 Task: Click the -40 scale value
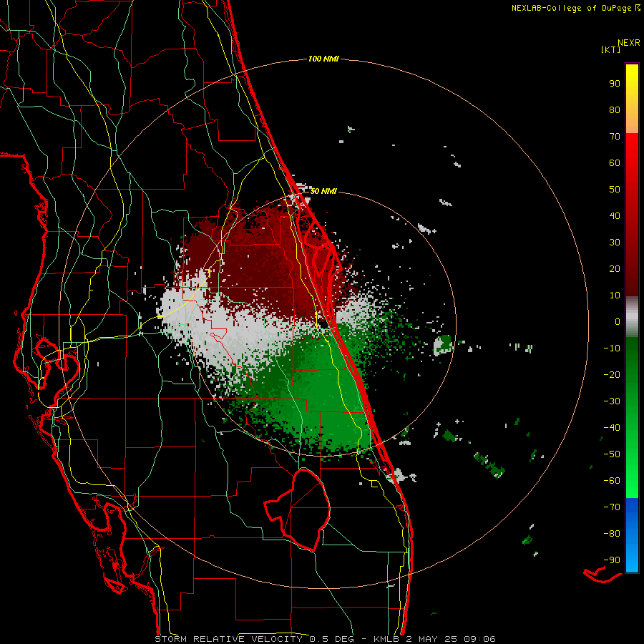point(612,428)
